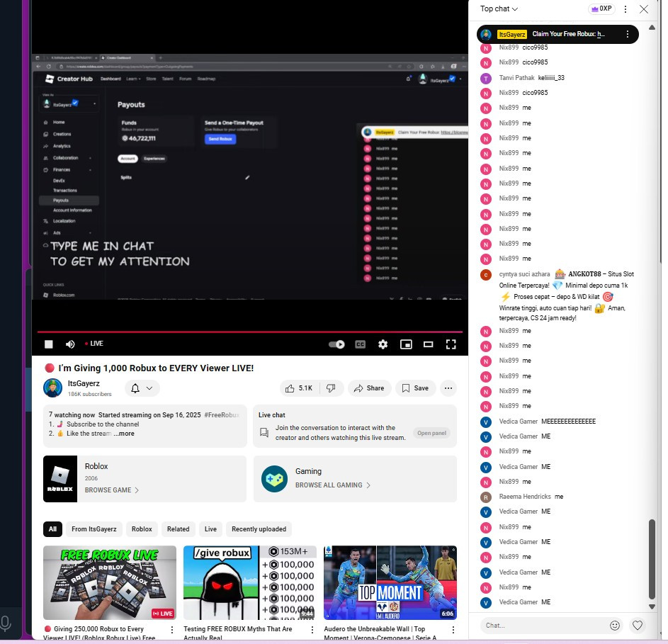Open the Roblox game logo thumbnail
The height and width of the screenshot is (644, 668).
click(x=60, y=479)
